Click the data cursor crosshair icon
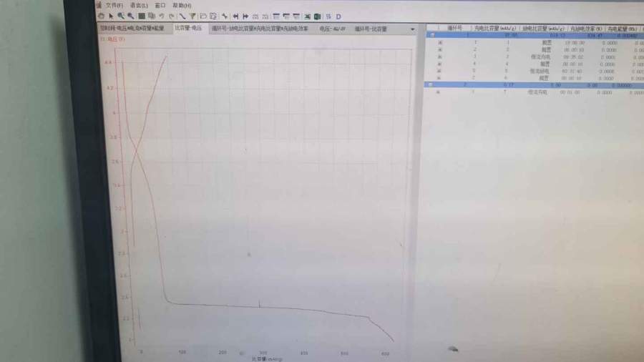Screen dimensions: 644x362 (225, 16)
